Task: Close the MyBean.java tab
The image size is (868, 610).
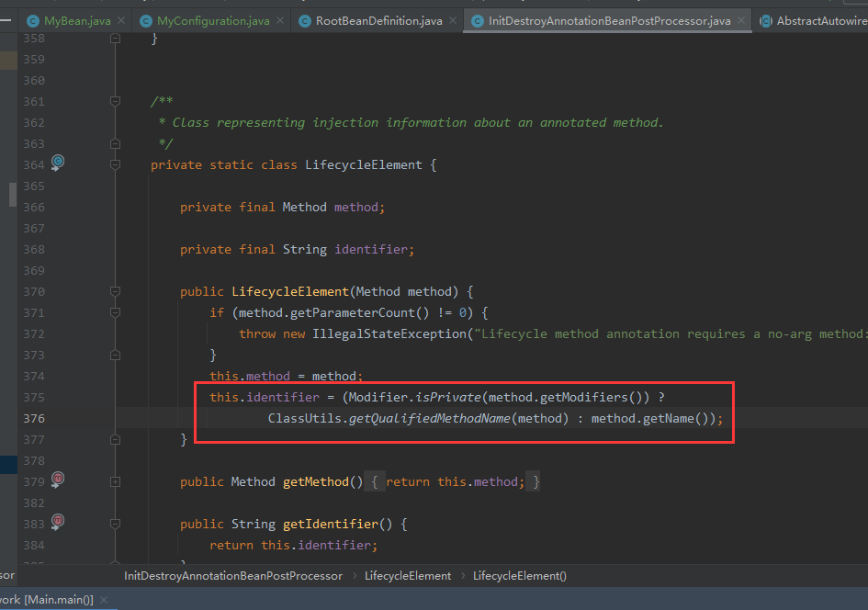Action: pos(121,20)
